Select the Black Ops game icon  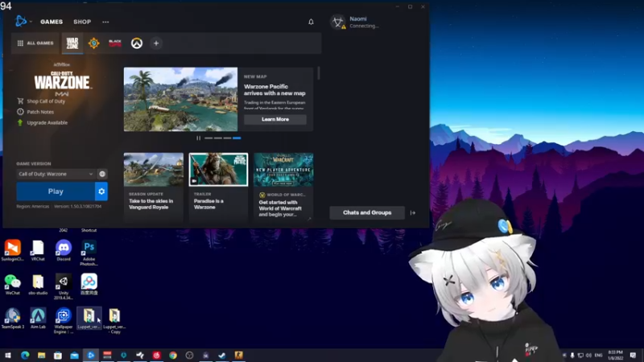[x=115, y=43]
